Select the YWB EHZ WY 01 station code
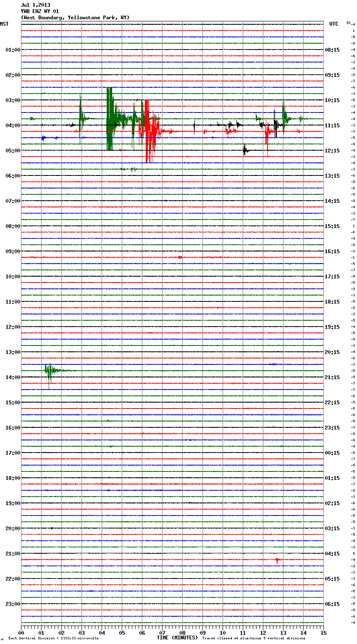 point(40,11)
